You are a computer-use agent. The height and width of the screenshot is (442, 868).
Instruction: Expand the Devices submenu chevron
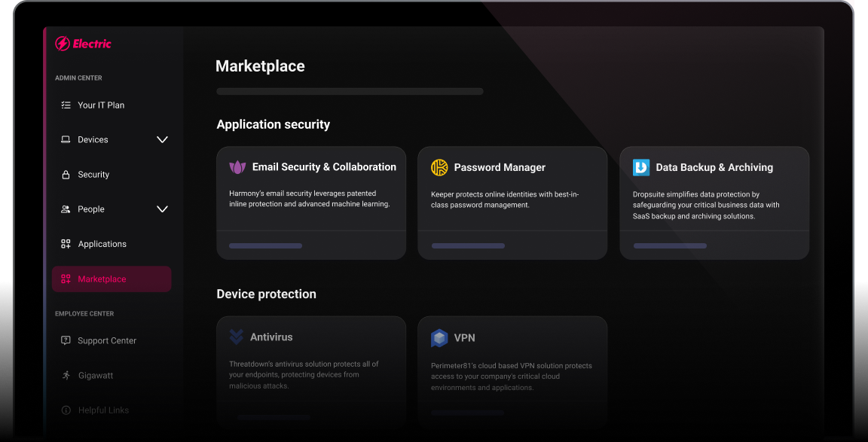pyautogui.click(x=162, y=139)
